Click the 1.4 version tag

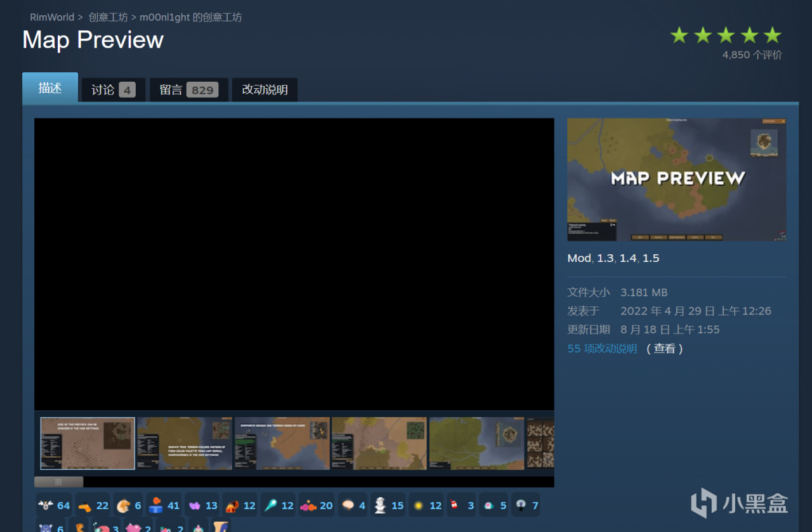pyautogui.click(x=628, y=258)
